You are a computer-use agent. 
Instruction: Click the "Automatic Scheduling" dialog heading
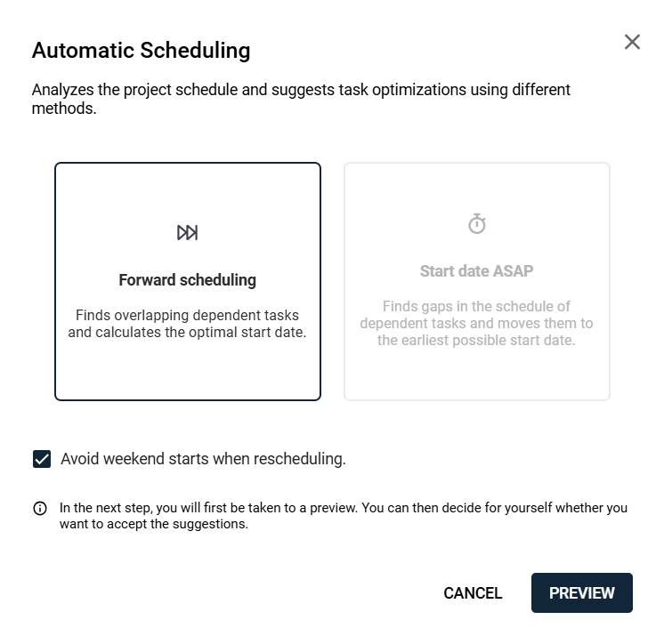click(x=141, y=51)
